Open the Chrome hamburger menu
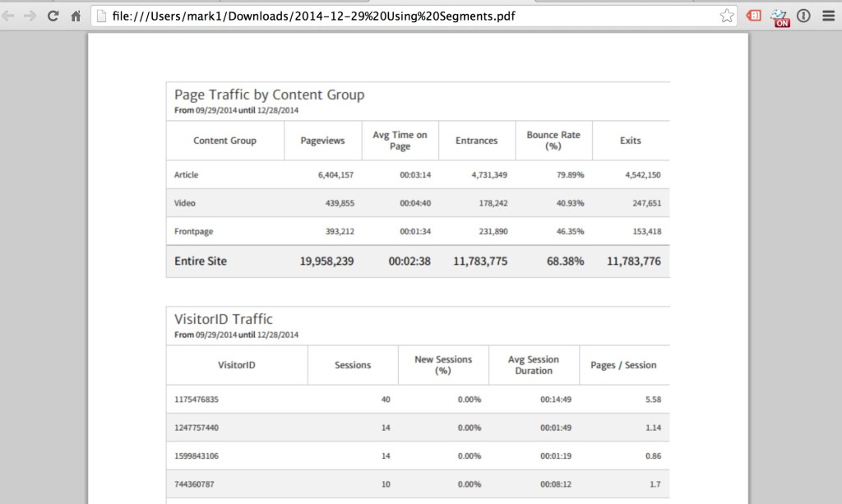This screenshot has width=842, height=504. click(x=828, y=16)
